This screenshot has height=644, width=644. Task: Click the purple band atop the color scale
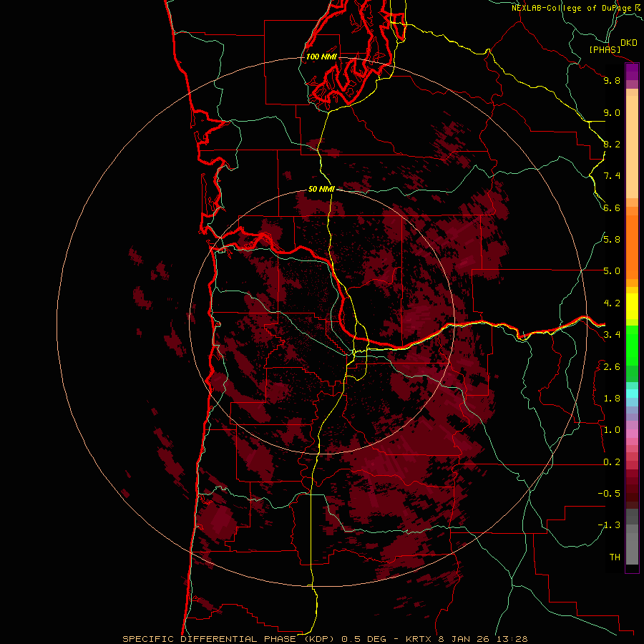632,72
